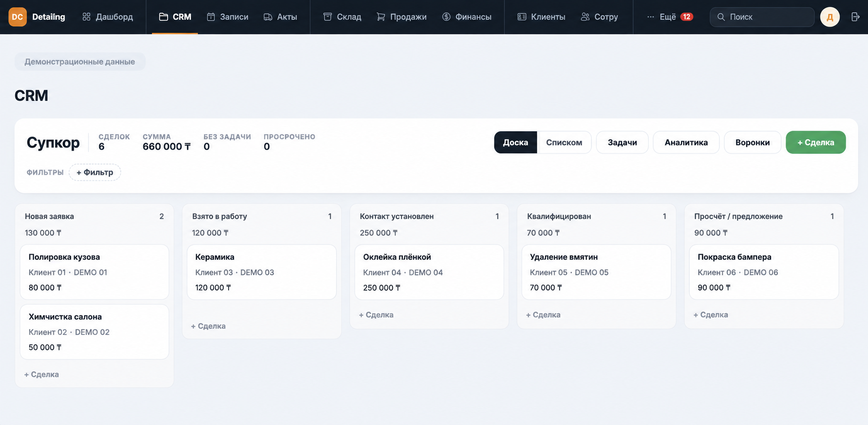Click the 130 000 ₸ column total
868x425 pixels.
(43, 233)
